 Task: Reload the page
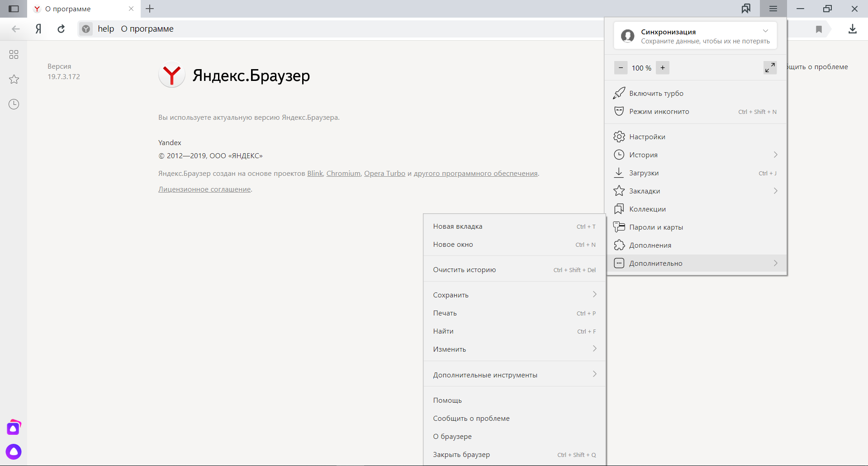[61, 29]
